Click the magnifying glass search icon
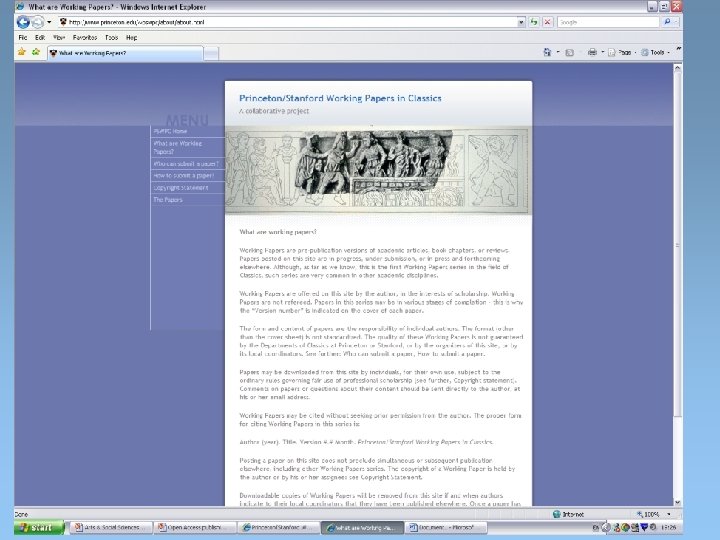The image size is (720, 540). pos(667,22)
